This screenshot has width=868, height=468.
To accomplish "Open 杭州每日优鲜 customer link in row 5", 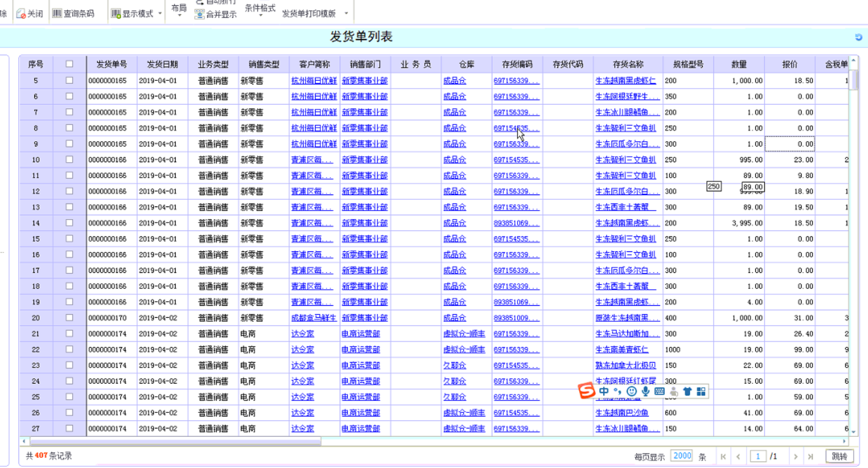I will tap(314, 80).
